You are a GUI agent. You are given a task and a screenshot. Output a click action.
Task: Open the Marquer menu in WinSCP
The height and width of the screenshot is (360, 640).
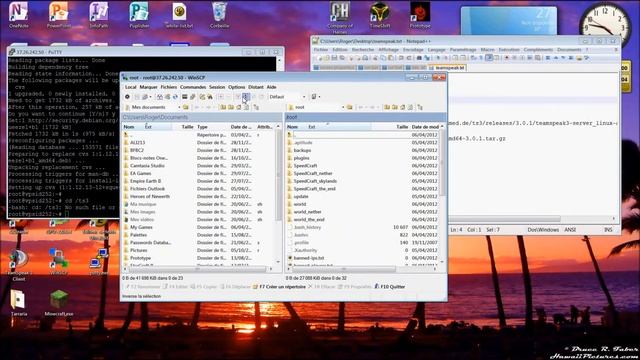(x=148, y=87)
